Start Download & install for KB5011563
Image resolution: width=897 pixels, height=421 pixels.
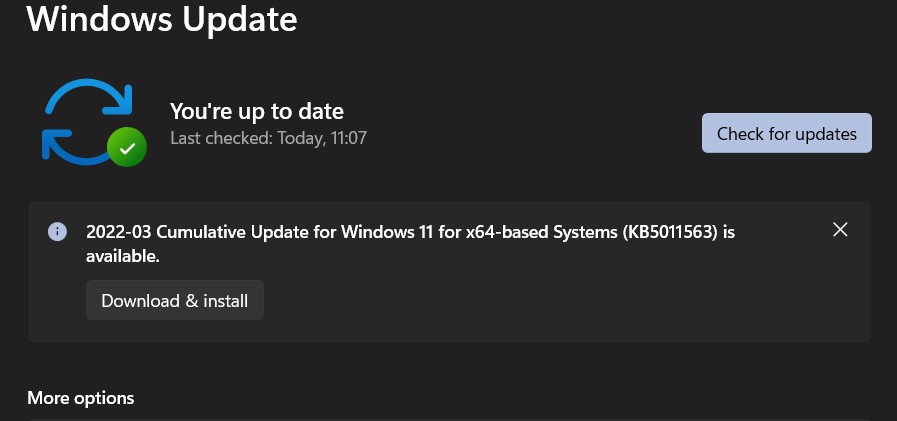(175, 300)
